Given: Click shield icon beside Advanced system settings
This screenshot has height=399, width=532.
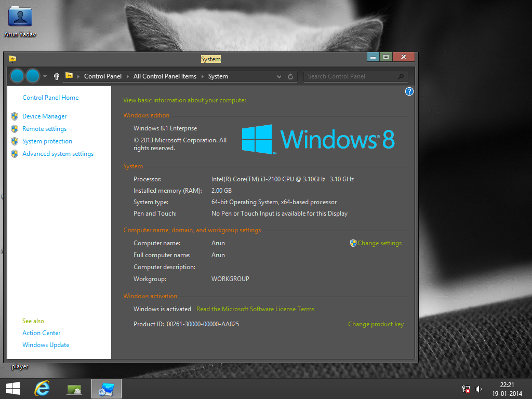Looking at the screenshot, I should tap(15, 154).
